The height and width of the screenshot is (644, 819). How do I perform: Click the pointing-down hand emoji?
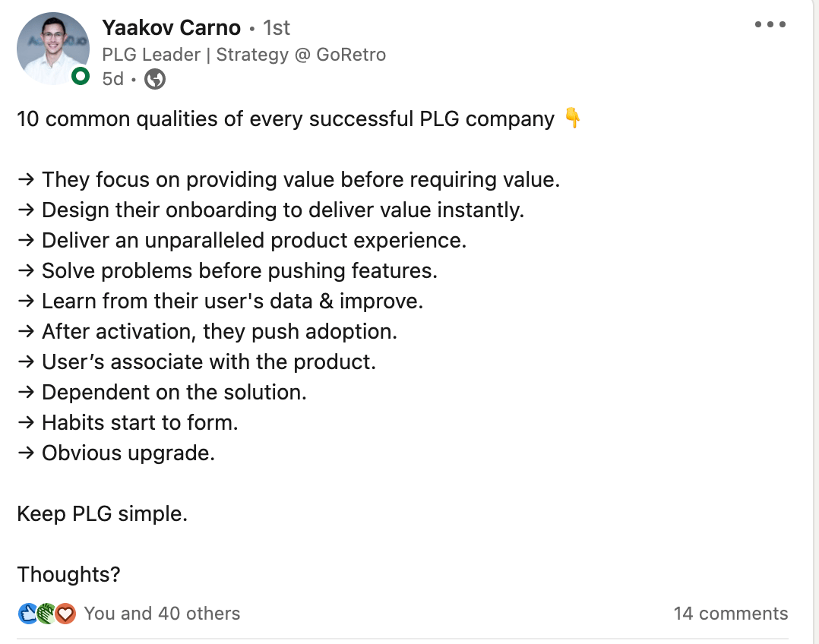tap(573, 119)
